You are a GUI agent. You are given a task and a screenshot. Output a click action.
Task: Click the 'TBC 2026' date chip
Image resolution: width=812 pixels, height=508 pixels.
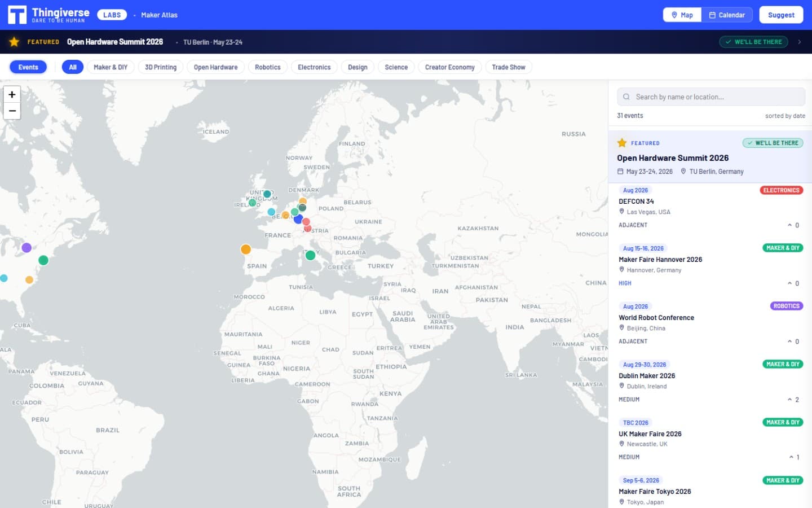[x=636, y=423]
